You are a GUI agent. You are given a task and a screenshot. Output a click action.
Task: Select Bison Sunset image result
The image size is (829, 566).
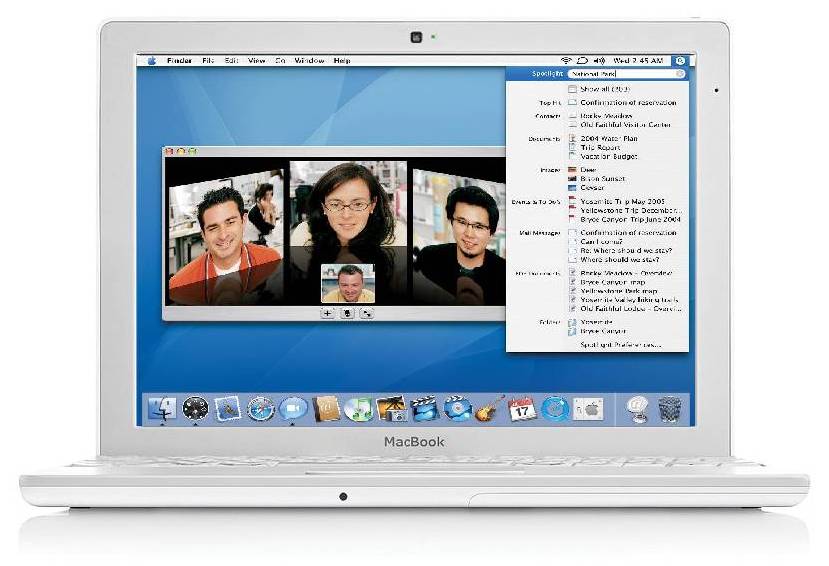pos(602,179)
